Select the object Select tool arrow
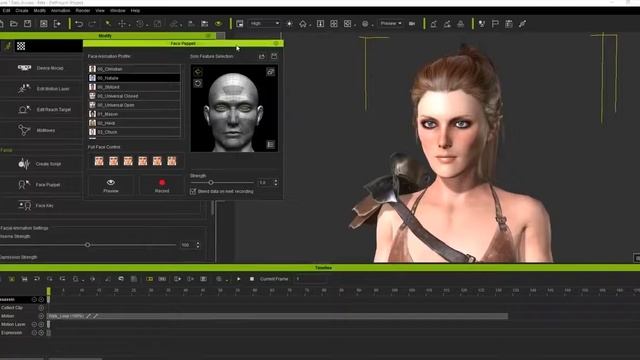 (x=108, y=24)
